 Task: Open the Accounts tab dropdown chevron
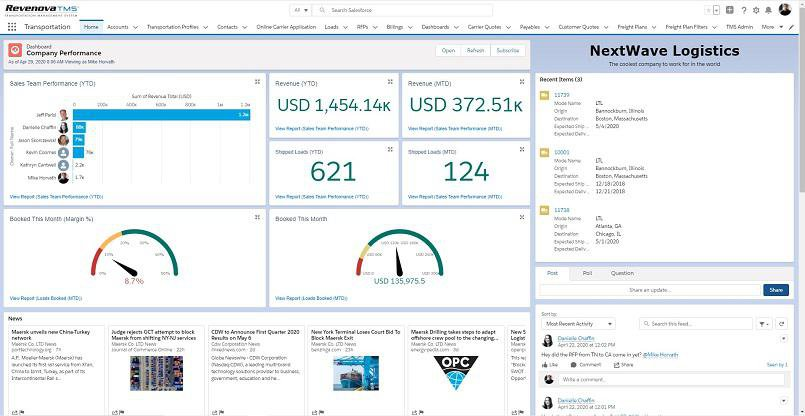135,27
